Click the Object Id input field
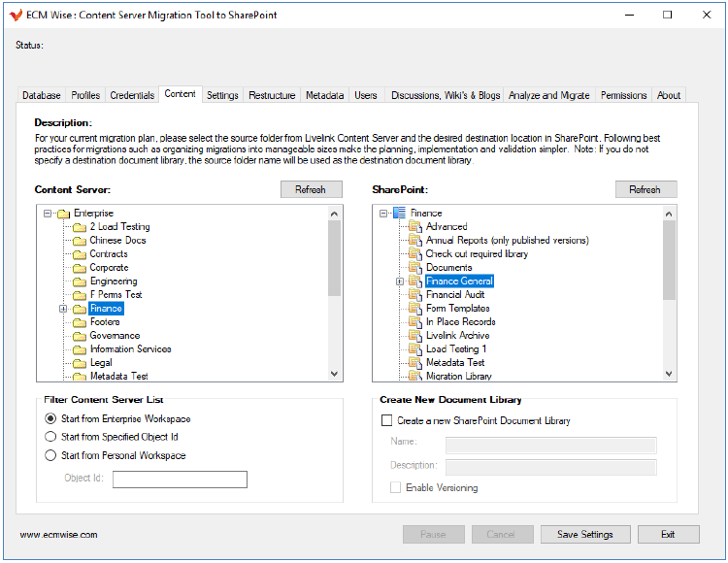This screenshot has height=563, width=728. [180, 480]
